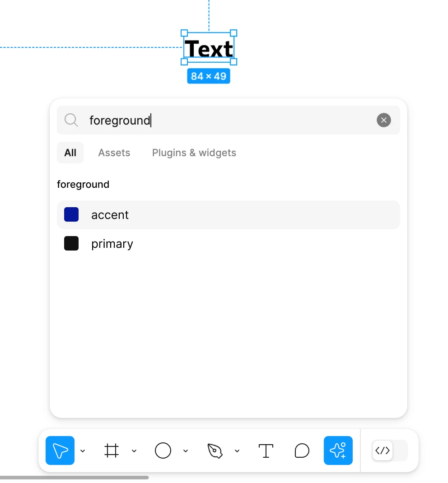Click bottom-right resize handle of Text
The width and height of the screenshot is (448, 483).
tap(233, 62)
